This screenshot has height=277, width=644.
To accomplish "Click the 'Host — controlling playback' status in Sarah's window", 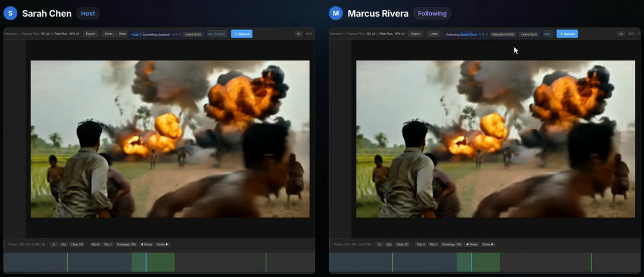I will pyautogui.click(x=150, y=34).
